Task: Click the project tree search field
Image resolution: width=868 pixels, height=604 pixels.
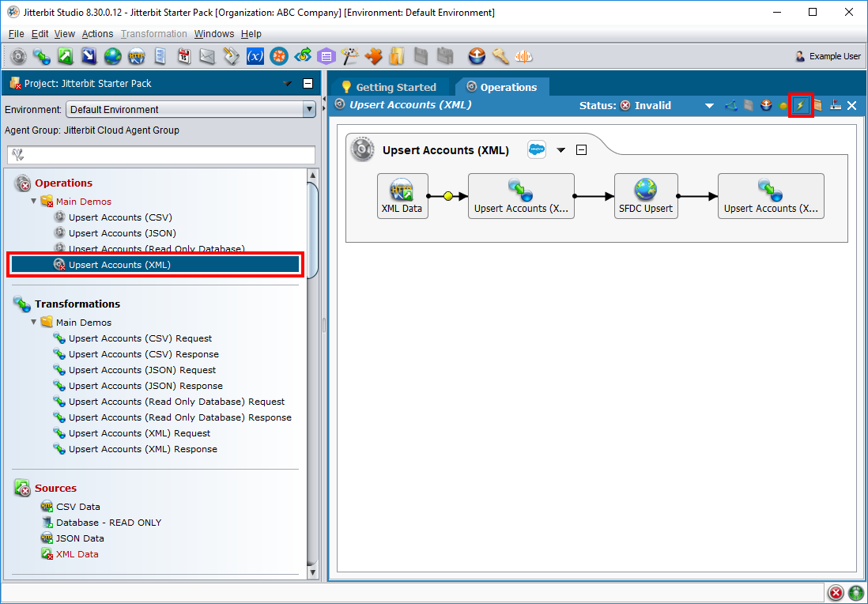Action: coord(161,155)
